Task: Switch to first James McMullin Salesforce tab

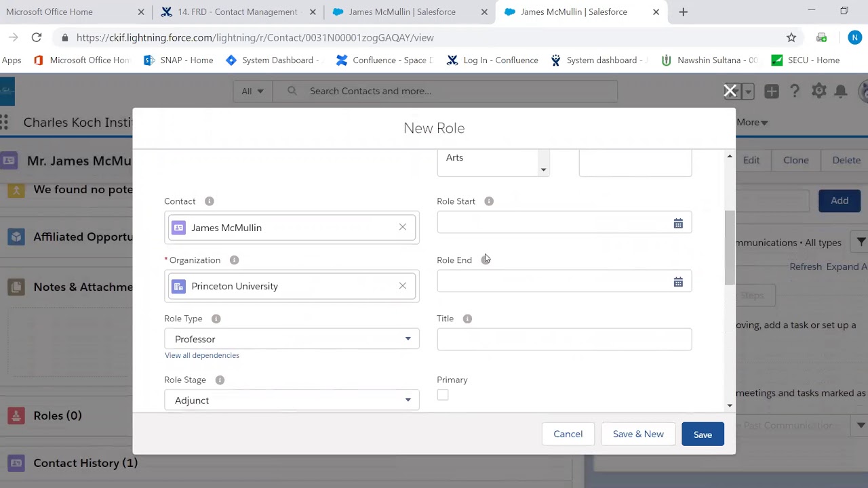Action: [410, 12]
